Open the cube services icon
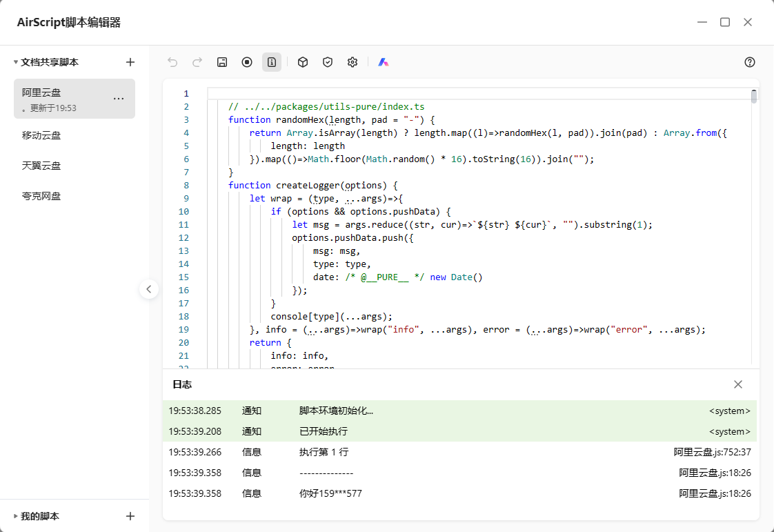This screenshot has width=774, height=532. click(x=303, y=62)
